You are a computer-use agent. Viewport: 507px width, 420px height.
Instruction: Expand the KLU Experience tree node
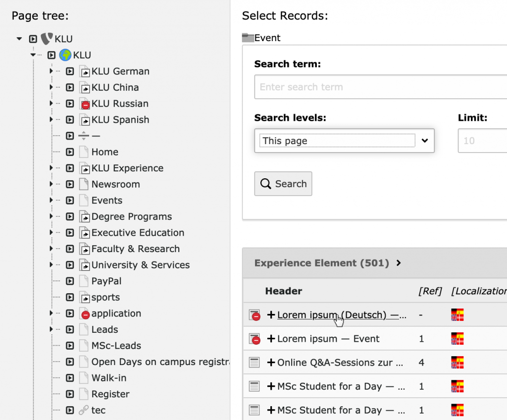pos(51,168)
